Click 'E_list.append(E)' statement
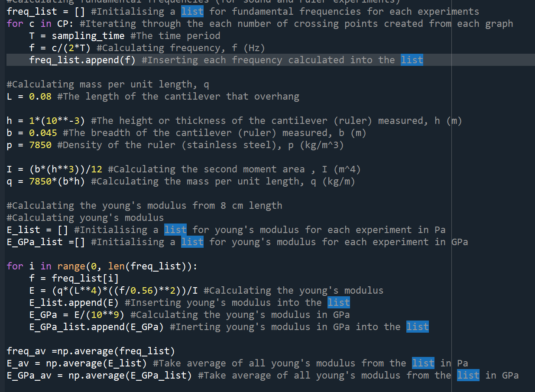 click(74, 302)
